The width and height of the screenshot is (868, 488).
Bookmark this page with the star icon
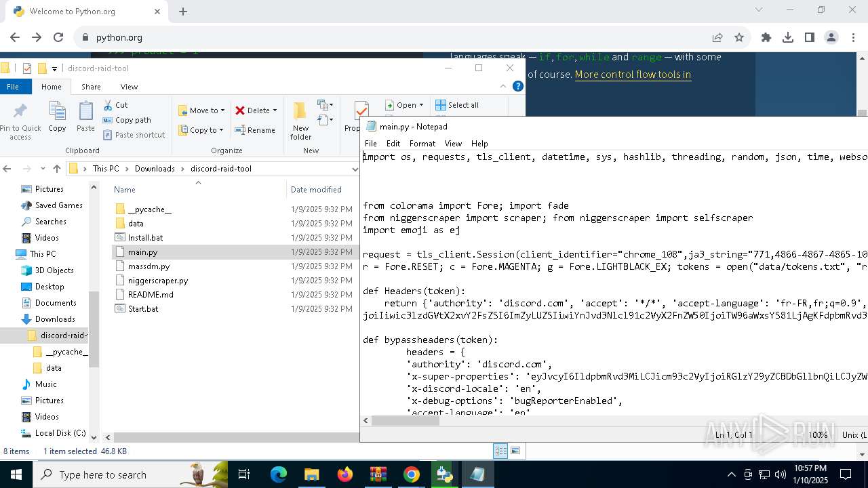739,37
